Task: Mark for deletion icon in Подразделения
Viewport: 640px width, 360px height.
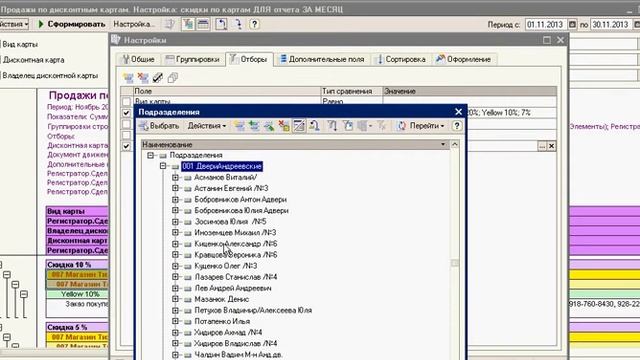Action: [x=284, y=126]
